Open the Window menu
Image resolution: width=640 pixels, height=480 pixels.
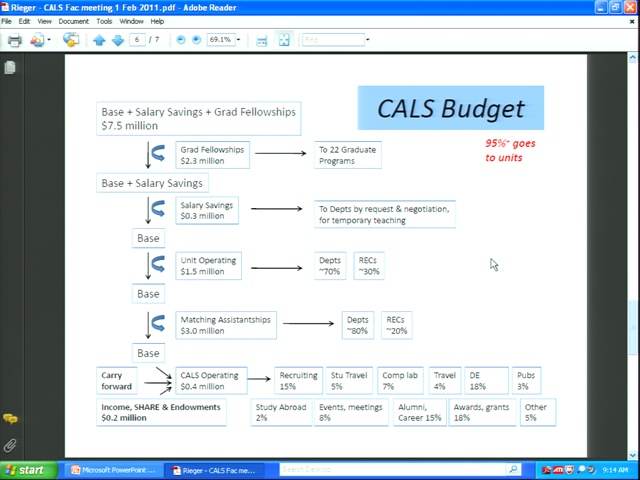click(131, 21)
